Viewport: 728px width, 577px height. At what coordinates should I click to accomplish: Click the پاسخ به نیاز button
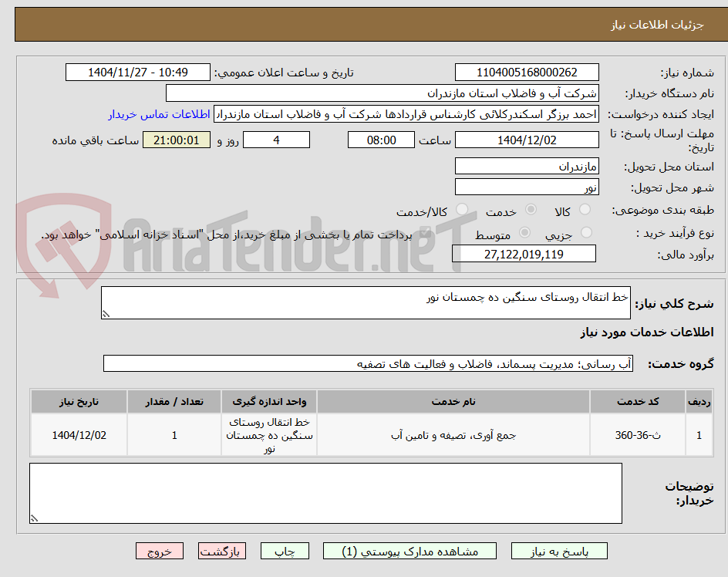coord(559,552)
